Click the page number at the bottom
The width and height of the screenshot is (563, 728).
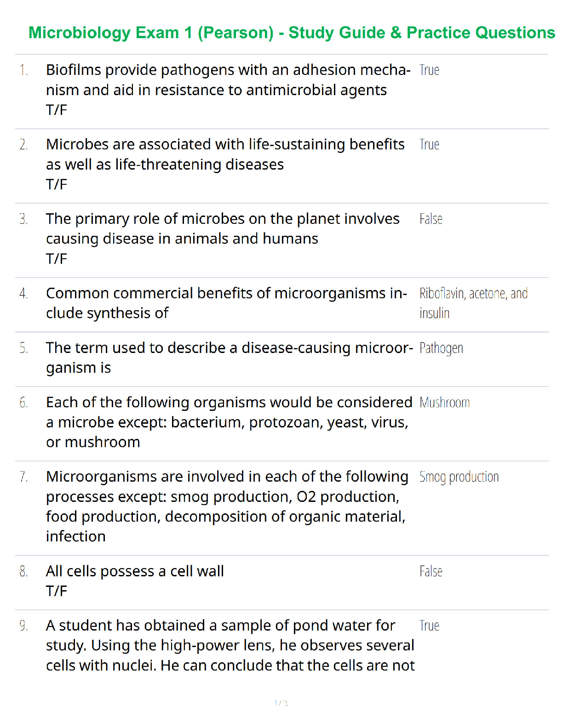[x=281, y=703]
